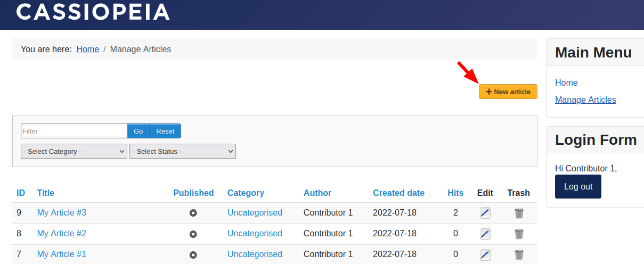Screen dimensions: 644x264
Task: Open Uncategorised category for My Article #1
Action: pyautogui.click(x=255, y=254)
